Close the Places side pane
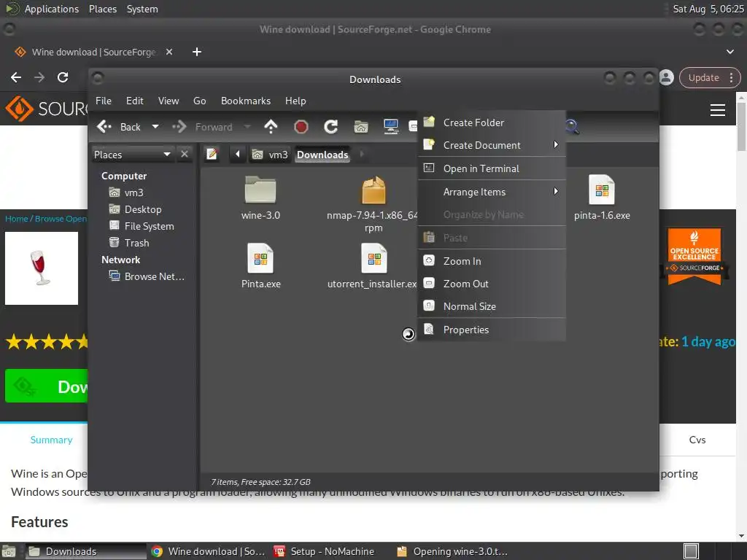The height and width of the screenshot is (560, 747). (x=185, y=155)
